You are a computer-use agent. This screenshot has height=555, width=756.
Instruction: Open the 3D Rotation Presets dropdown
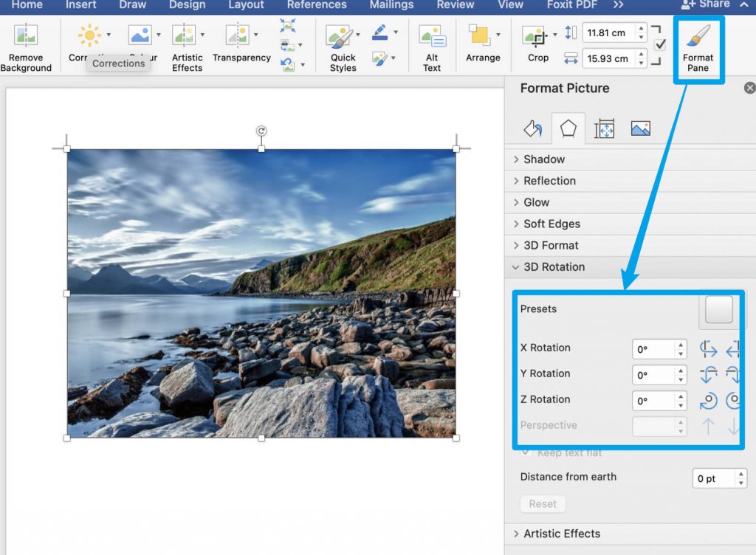point(719,309)
